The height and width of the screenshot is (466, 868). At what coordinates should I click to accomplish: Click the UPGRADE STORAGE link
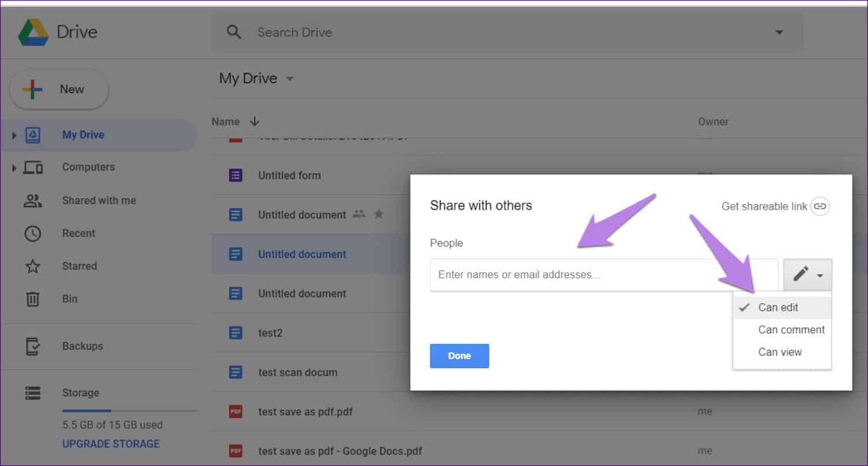pyautogui.click(x=111, y=444)
